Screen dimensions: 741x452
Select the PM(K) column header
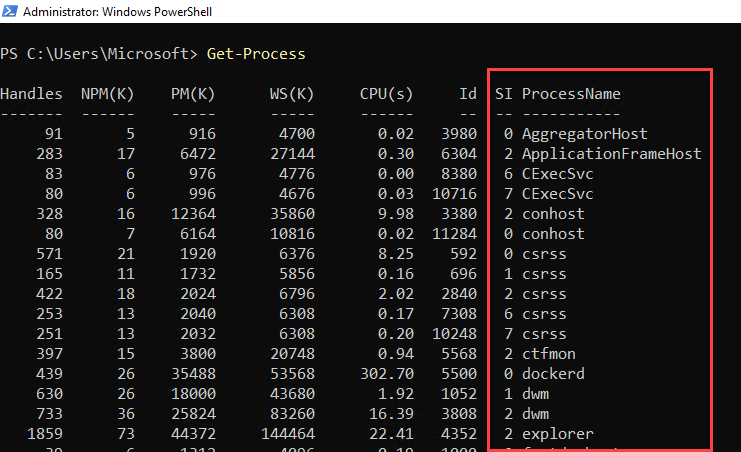[192, 94]
